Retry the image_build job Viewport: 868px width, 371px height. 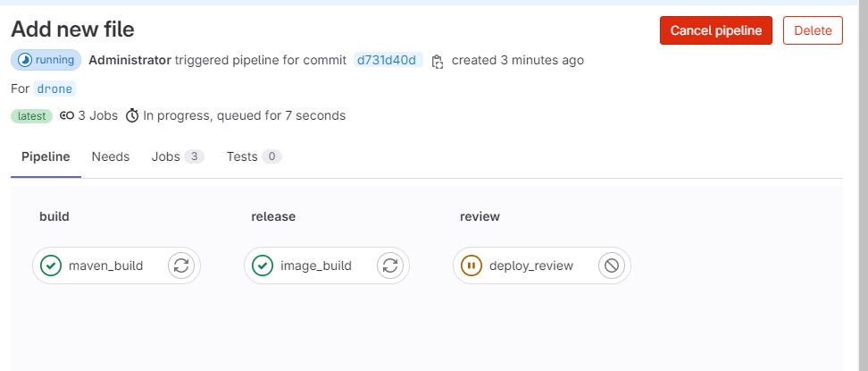[390, 266]
